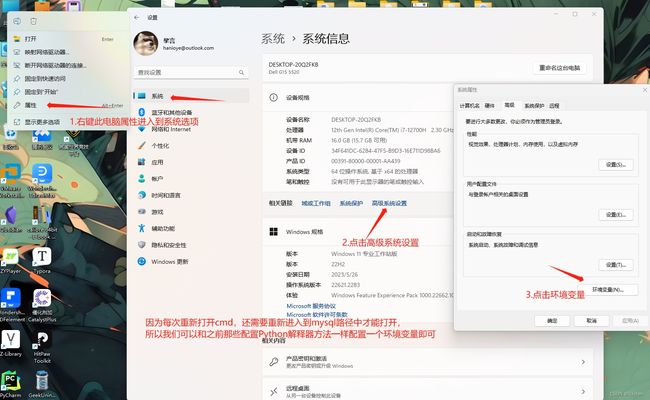The width and height of the screenshot is (650, 400).
Task: Choose 映射网络驱动器 in the context menu
Action: (x=66, y=52)
